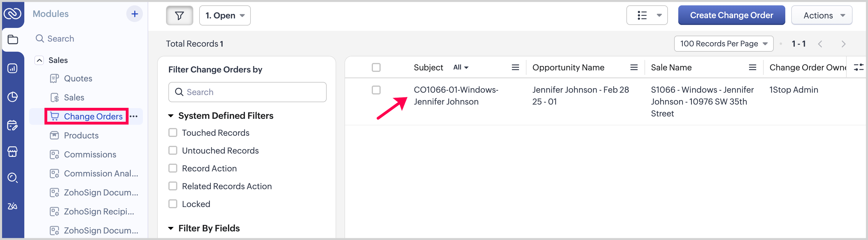Image resolution: width=868 pixels, height=240 pixels.
Task: Open the Subject column menu icon
Action: point(515,67)
